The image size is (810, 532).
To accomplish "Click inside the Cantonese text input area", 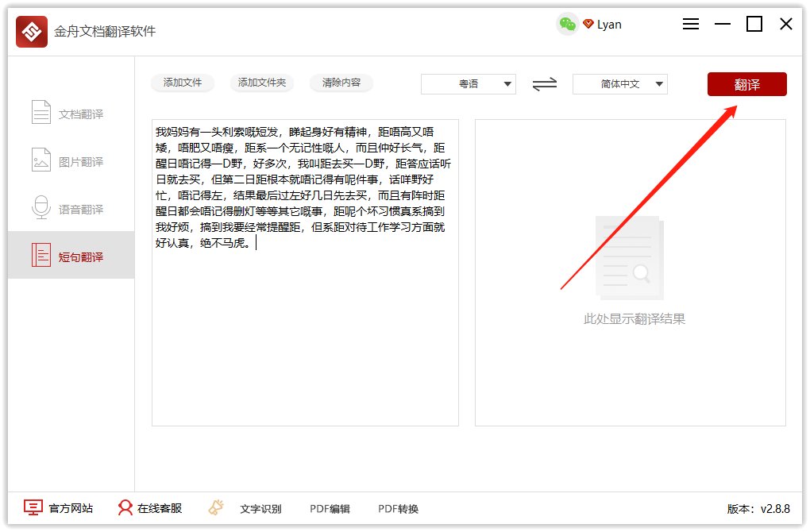I will [x=304, y=270].
